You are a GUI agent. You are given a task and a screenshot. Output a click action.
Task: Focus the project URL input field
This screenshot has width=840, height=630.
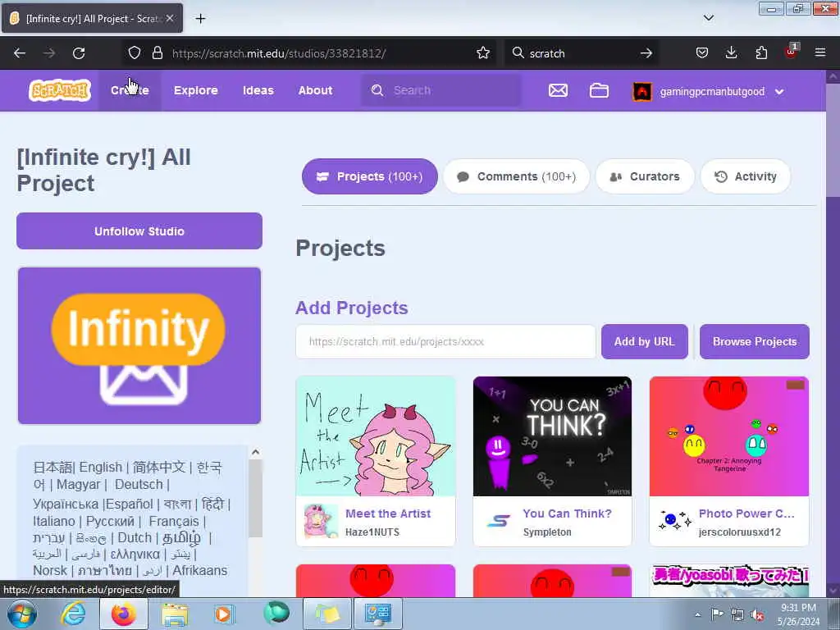(x=445, y=341)
